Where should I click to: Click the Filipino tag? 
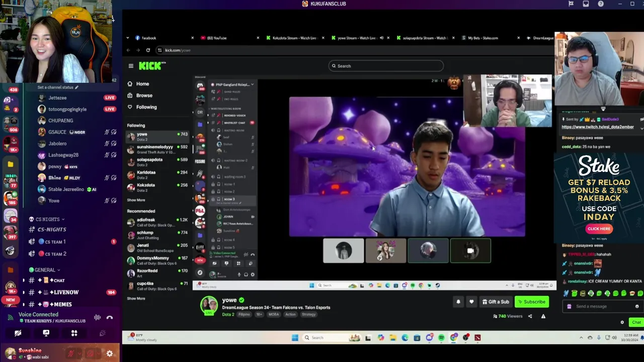(244, 315)
